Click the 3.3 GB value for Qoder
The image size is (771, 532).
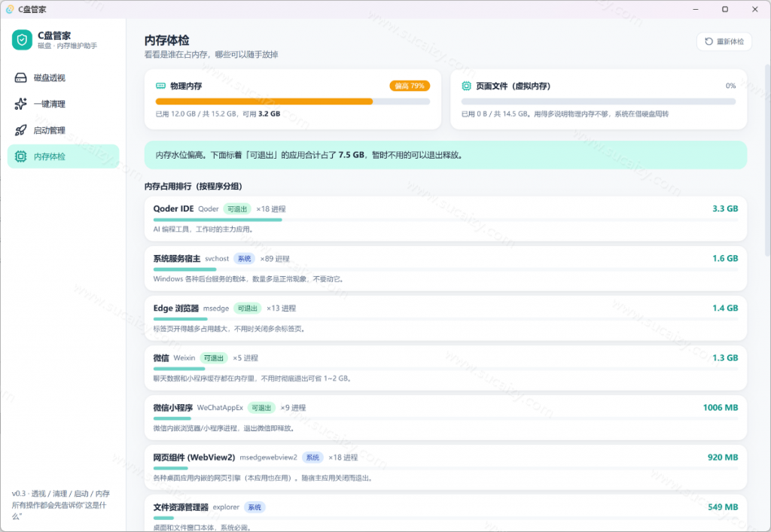pyautogui.click(x=725, y=208)
